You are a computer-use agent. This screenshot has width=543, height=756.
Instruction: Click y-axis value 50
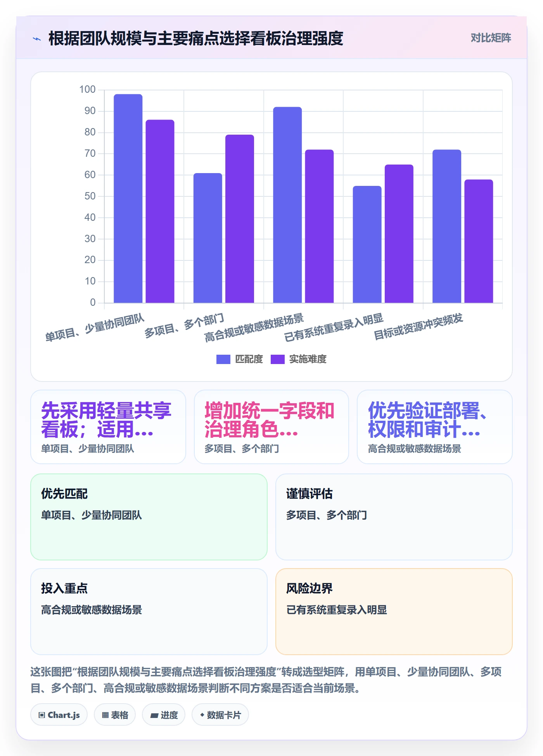(90, 196)
